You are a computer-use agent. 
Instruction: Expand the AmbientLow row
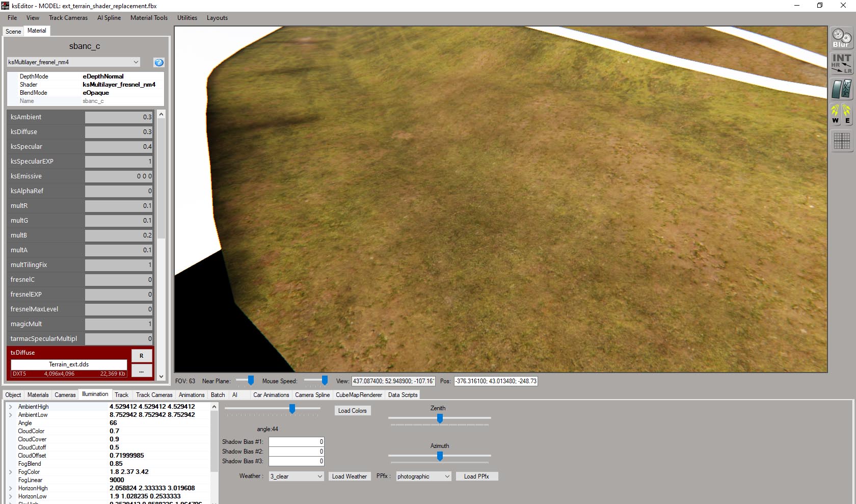tap(10, 415)
